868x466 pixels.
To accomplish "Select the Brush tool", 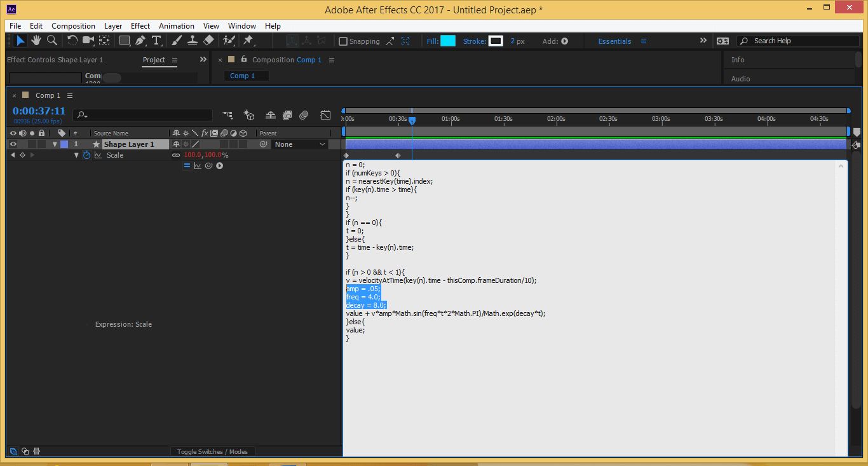I will click(x=177, y=41).
